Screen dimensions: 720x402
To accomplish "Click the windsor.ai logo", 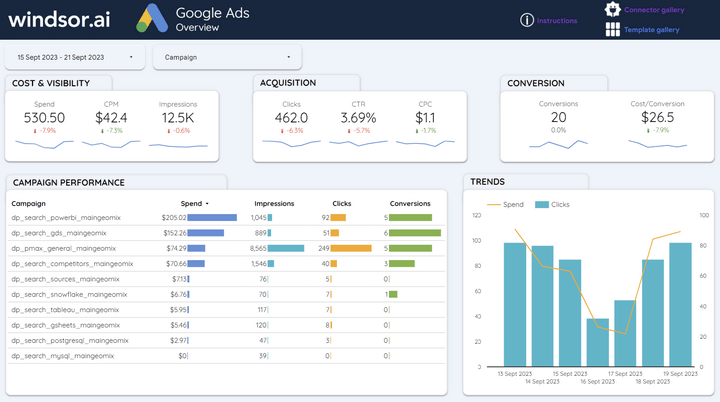I will 59,19.
